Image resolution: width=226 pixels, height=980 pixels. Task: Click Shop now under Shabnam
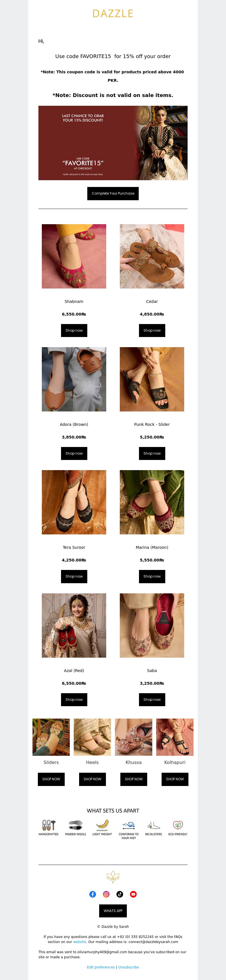(74, 330)
